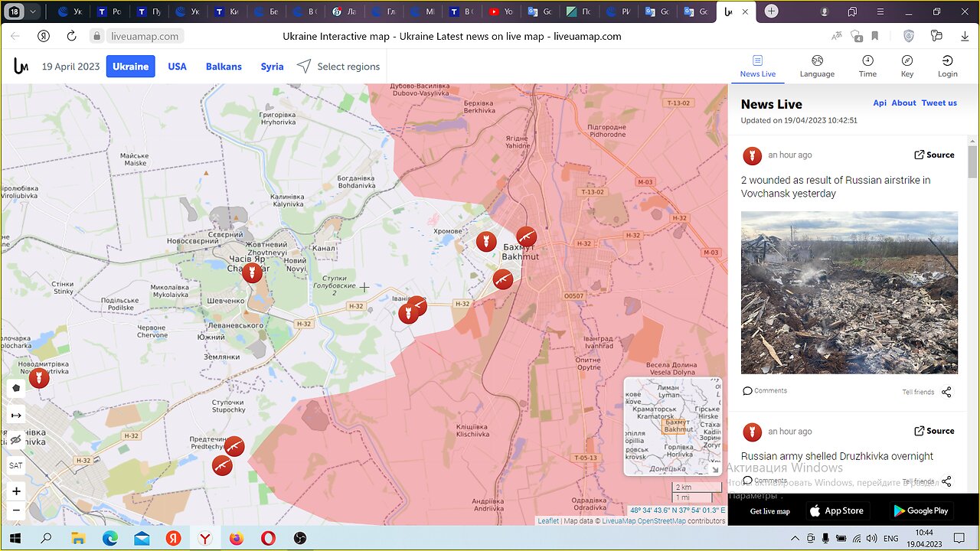Screen dimensions: 980x551
Task: Click the translate page icon in the address bar
Action: pos(837,36)
